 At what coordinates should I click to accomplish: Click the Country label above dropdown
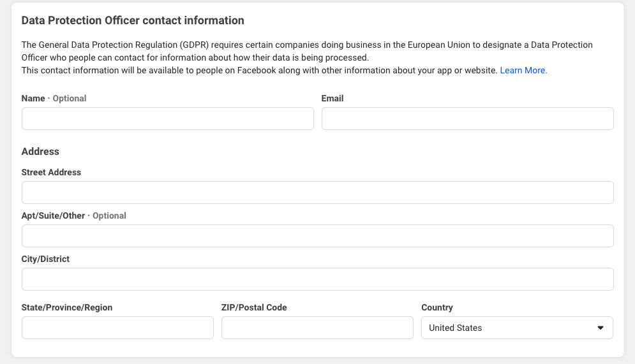(437, 307)
